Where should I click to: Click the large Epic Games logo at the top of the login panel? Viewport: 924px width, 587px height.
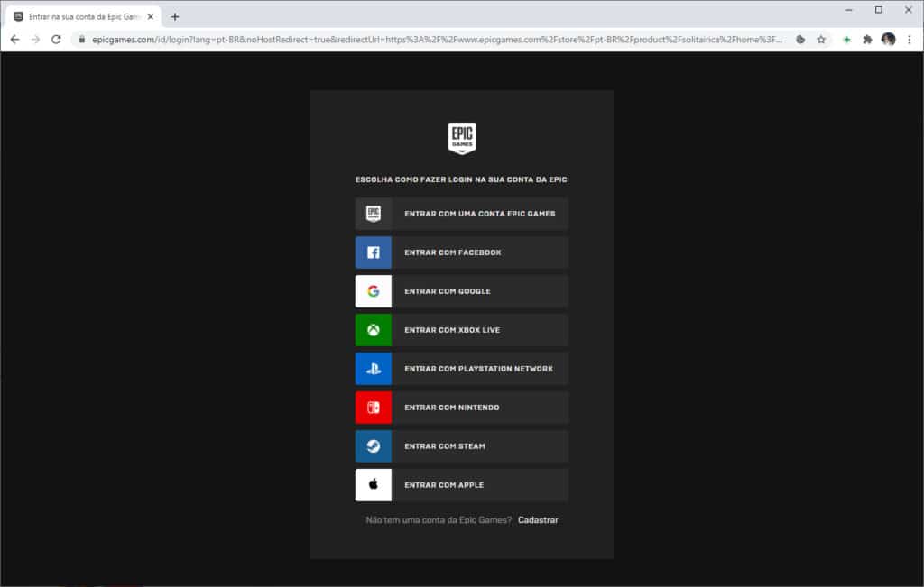tap(462, 138)
